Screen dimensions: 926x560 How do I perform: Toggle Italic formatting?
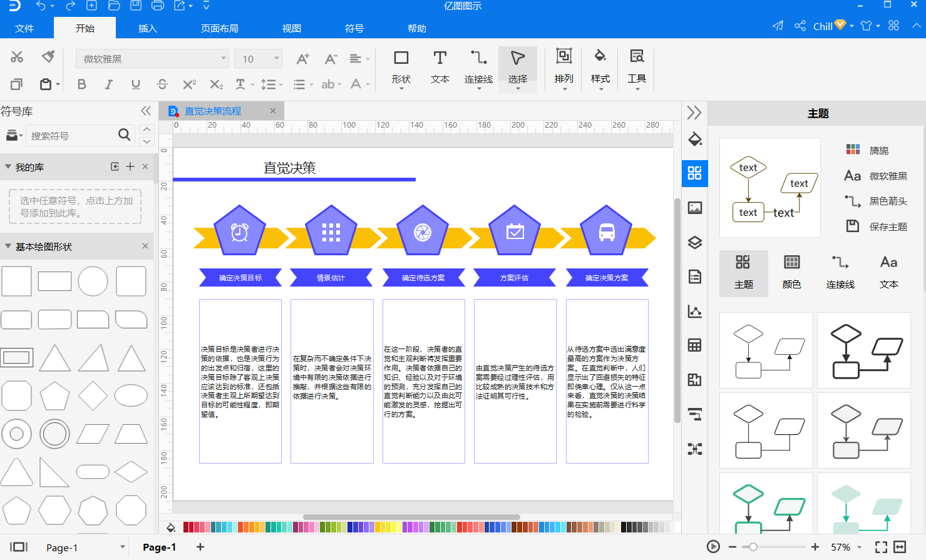[x=109, y=84]
